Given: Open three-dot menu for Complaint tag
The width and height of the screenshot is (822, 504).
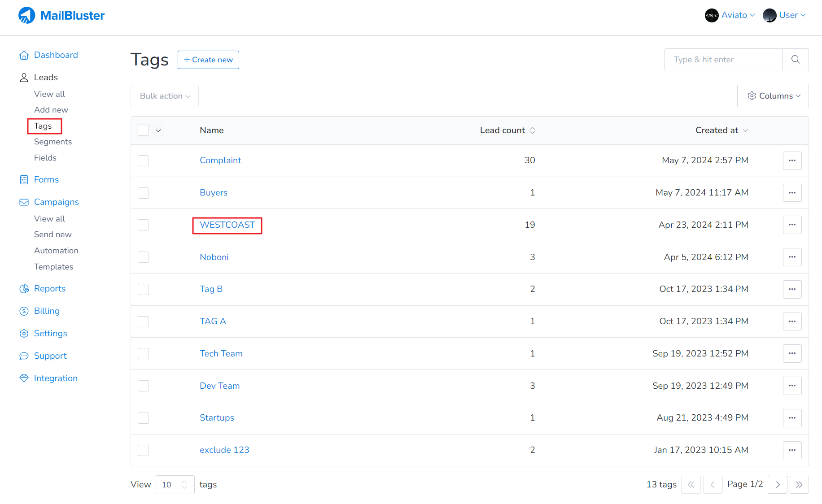Looking at the screenshot, I should coord(792,161).
